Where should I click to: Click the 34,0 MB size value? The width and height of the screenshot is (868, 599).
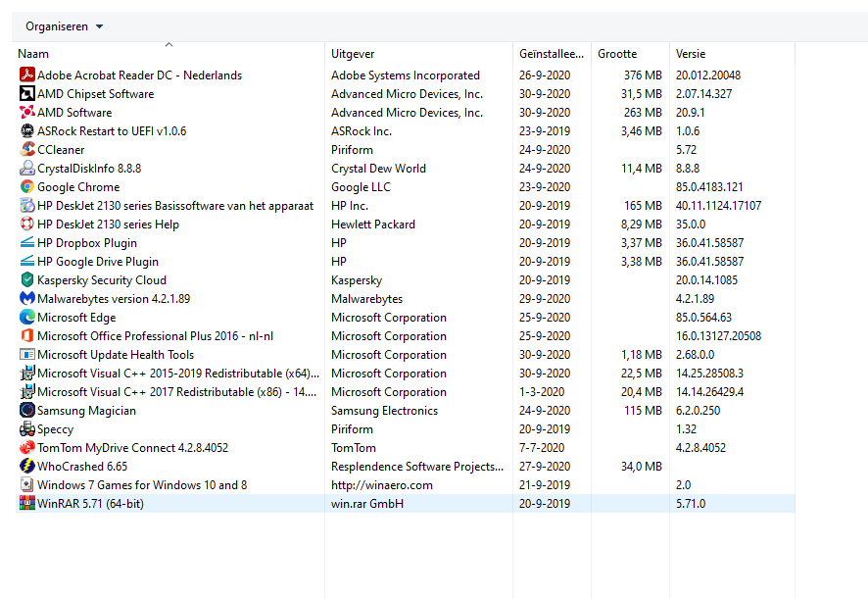[x=641, y=467]
